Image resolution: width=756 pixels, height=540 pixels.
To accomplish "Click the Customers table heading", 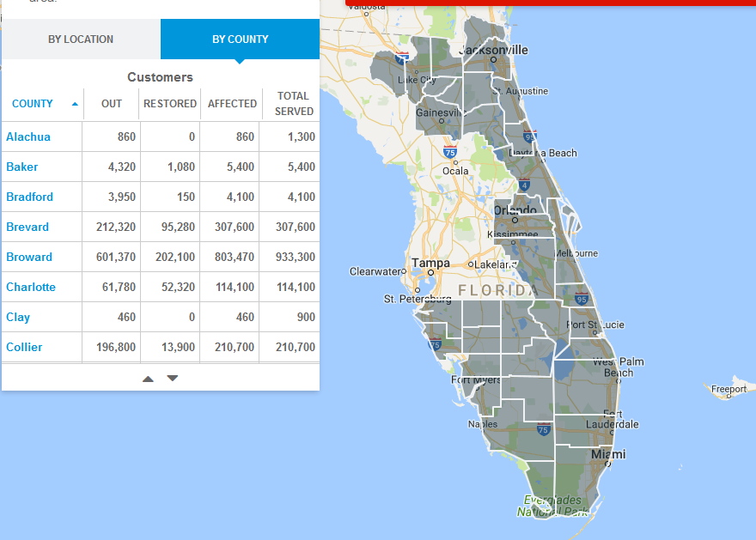I will (160, 77).
